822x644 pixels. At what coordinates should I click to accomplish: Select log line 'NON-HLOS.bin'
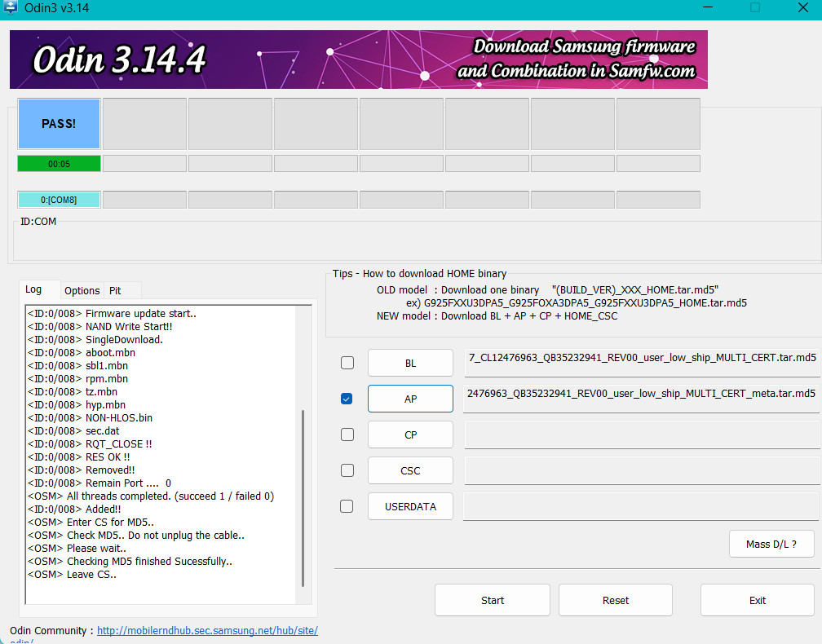coord(90,417)
